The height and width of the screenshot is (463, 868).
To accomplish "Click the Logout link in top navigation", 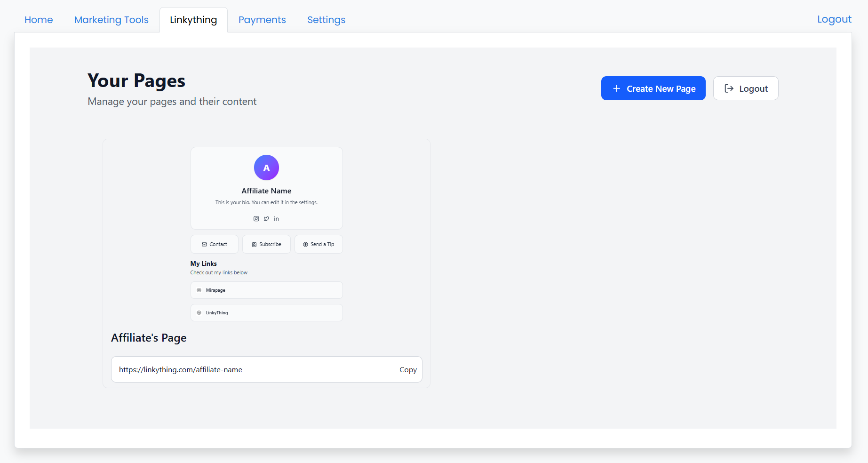I will tap(834, 19).
